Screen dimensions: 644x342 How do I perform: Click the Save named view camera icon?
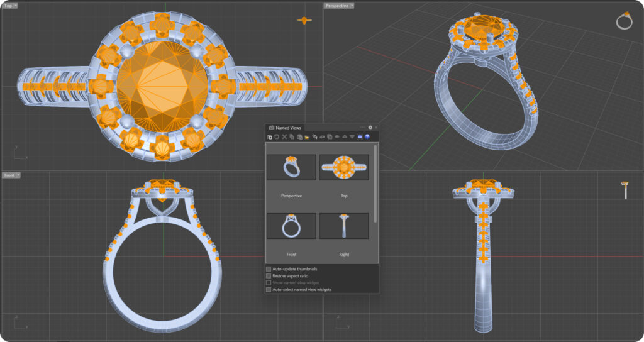click(270, 136)
